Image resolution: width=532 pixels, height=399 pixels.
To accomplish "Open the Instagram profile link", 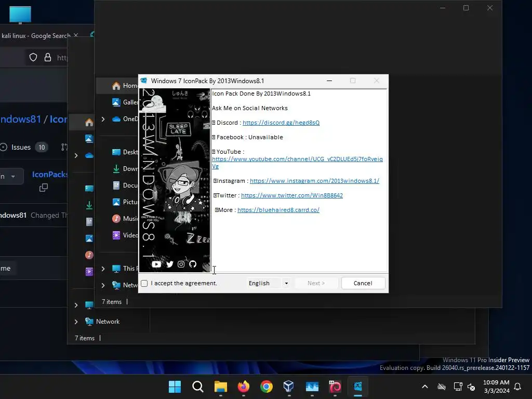I will coord(314,181).
